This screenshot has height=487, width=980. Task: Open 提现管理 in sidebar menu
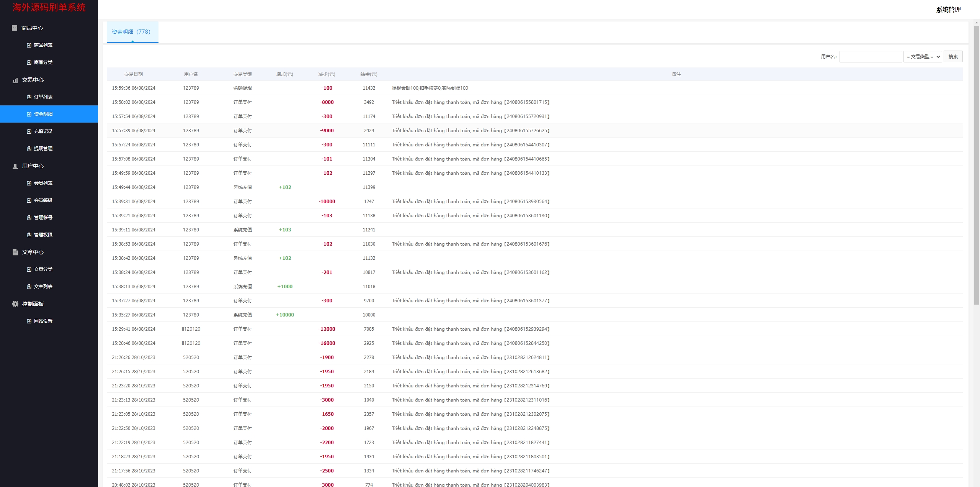(x=43, y=149)
